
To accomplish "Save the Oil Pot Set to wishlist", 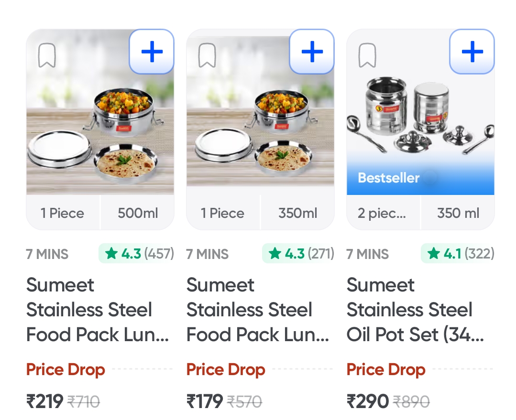I will (367, 56).
